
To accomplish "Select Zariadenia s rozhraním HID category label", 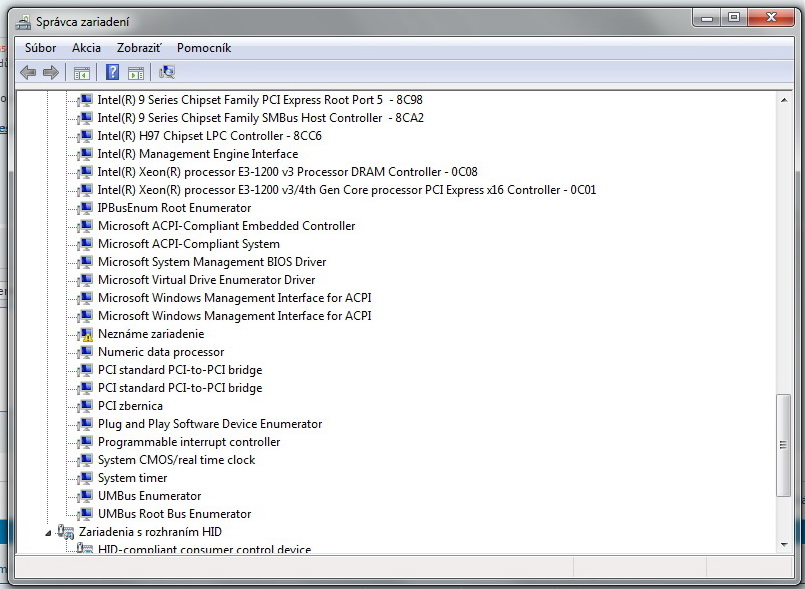I will point(150,531).
